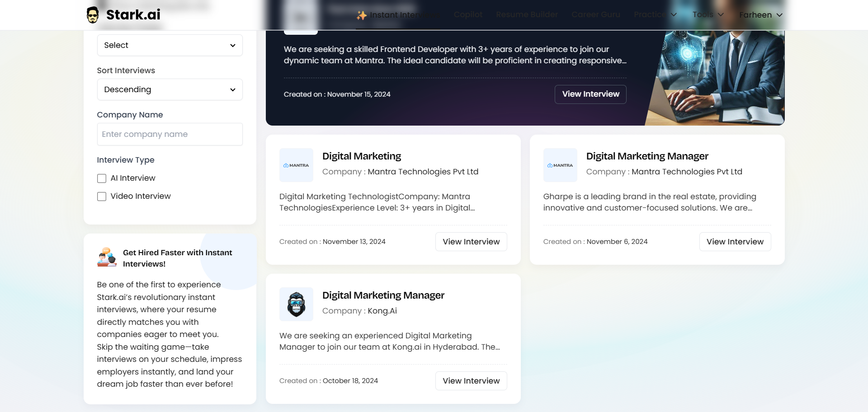Check the Video Interview checkbox
868x412 pixels.
tap(102, 197)
